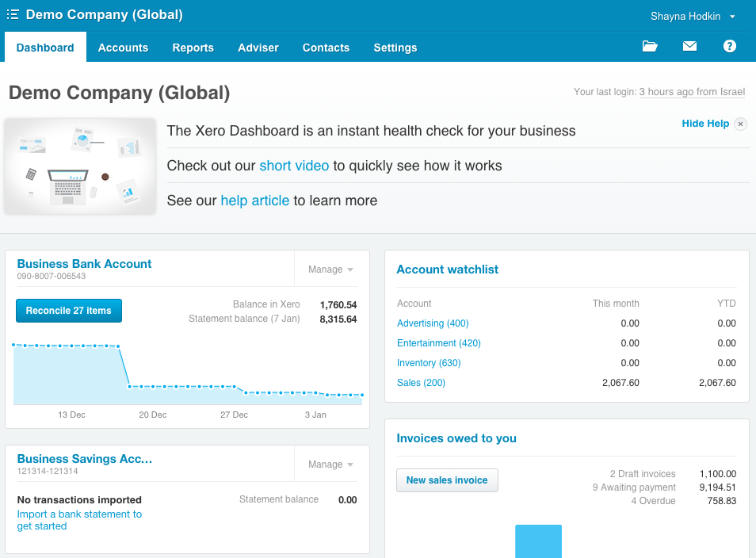Open Invoices owed to you heading
The height and width of the screenshot is (558, 756).
(456, 438)
